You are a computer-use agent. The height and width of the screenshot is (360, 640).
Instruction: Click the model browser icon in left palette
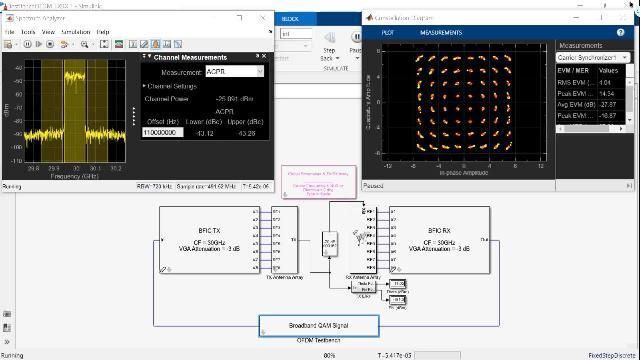point(7,314)
